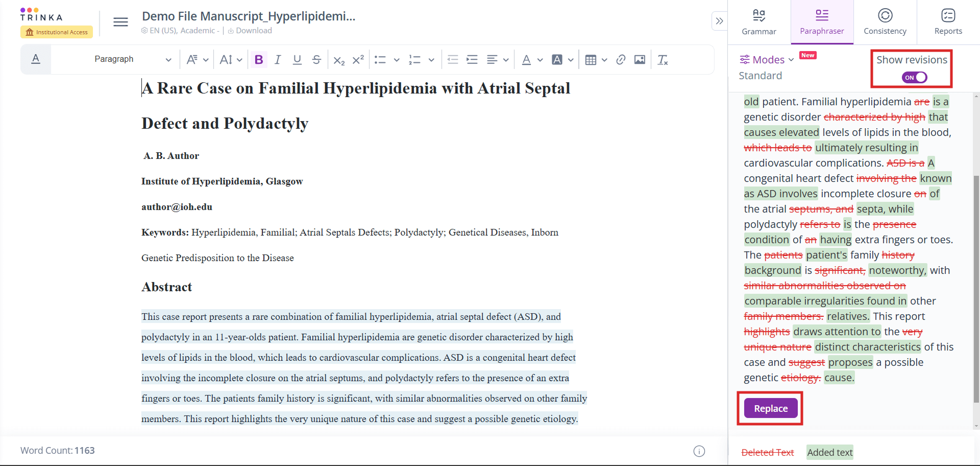Viewport: 980px width, 466px height.
Task: Apply italic formatting
Action: (x=278, y=60)
